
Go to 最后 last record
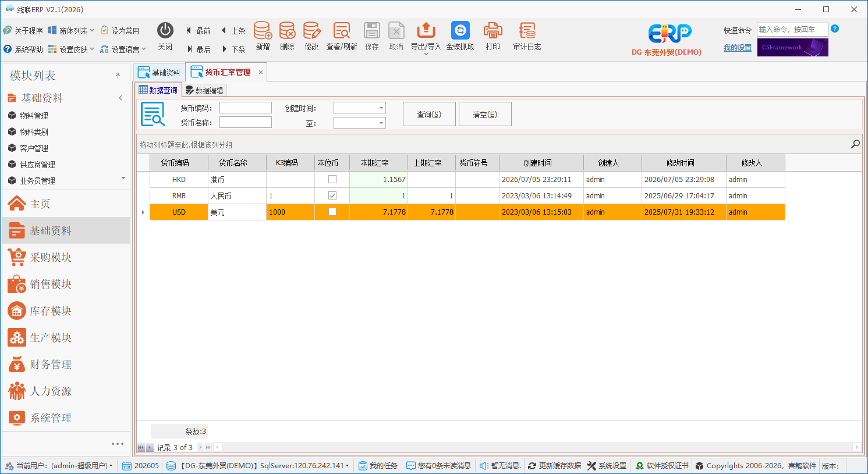pos(199,49)
